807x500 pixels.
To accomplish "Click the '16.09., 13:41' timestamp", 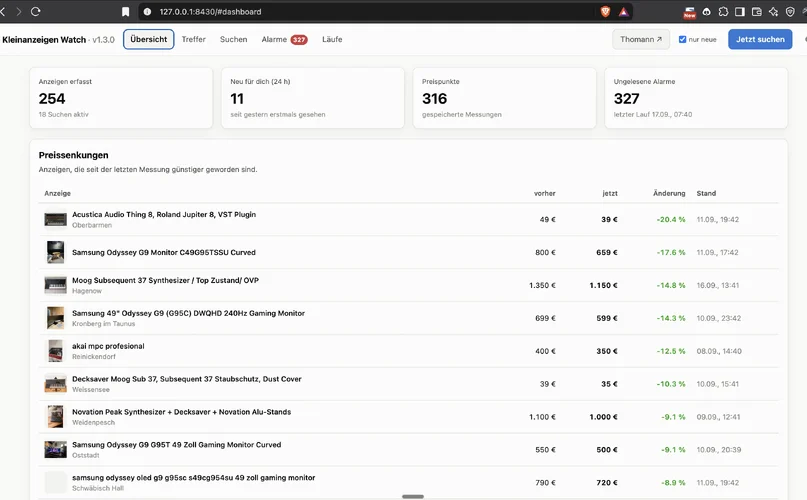I will 717,285.
